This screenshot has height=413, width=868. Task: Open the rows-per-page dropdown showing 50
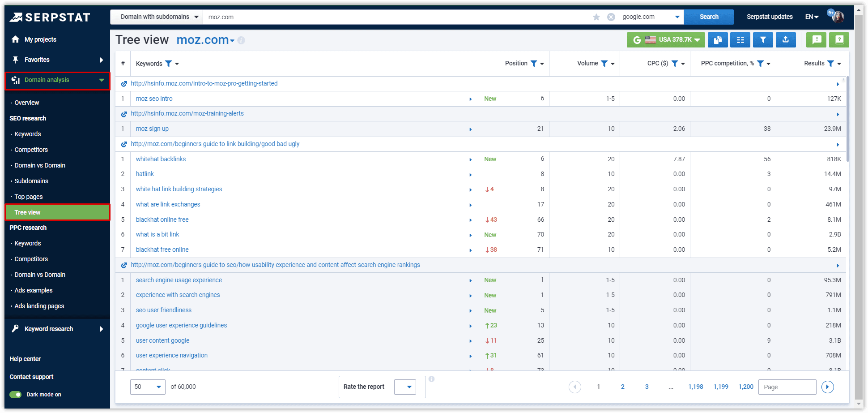[148, 387]
